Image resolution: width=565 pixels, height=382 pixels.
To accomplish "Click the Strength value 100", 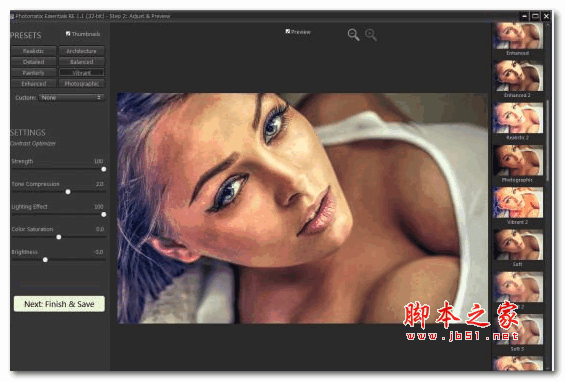I will (98, 161).
